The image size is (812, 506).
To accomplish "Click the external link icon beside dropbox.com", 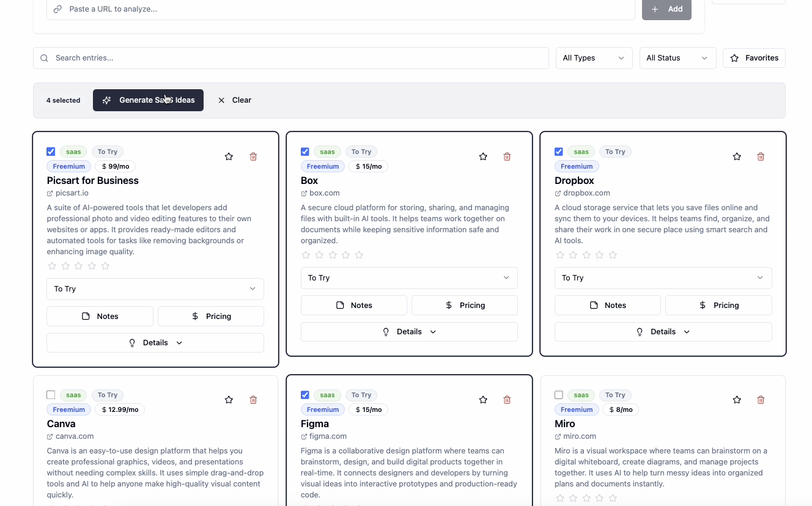I will point(558,193).
